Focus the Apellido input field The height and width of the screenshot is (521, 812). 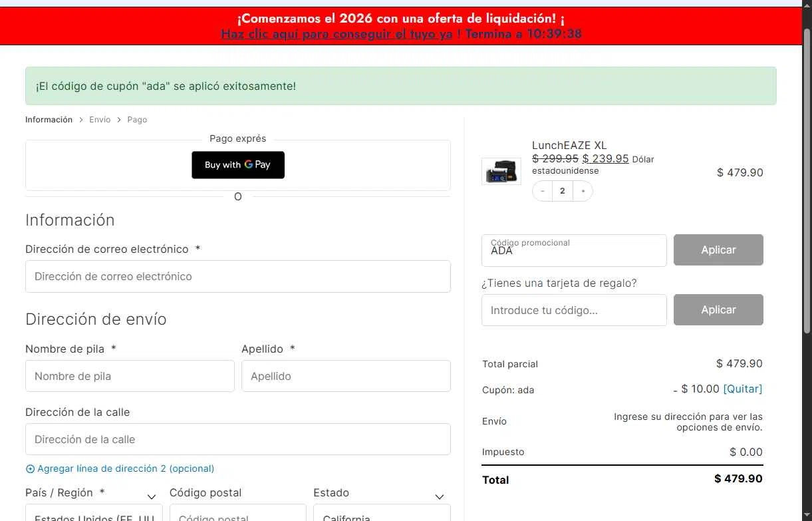346,376
